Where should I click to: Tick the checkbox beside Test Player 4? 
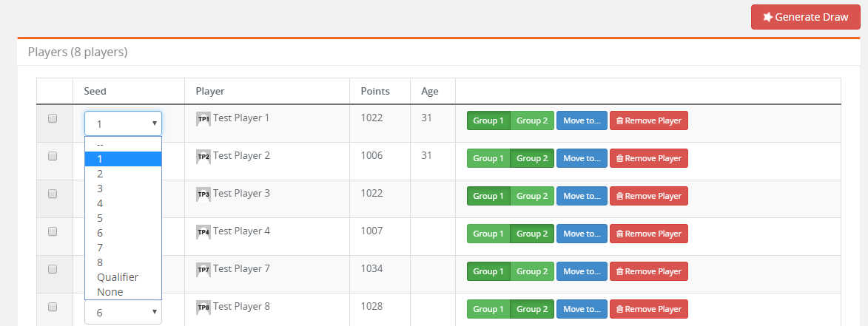(53, 231)
